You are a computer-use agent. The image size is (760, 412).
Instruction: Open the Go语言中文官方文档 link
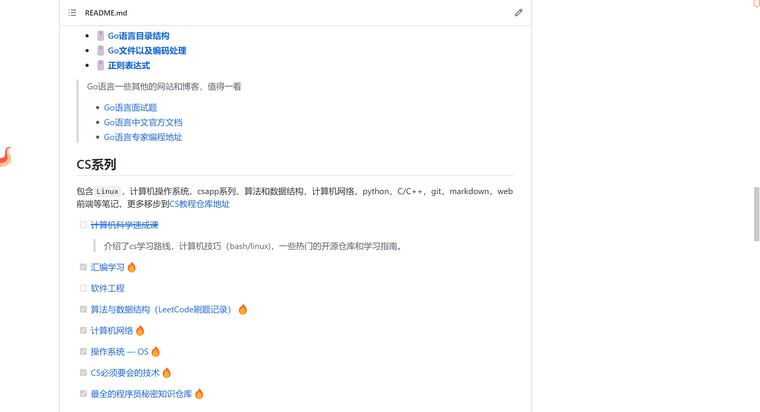coord(143,123)
